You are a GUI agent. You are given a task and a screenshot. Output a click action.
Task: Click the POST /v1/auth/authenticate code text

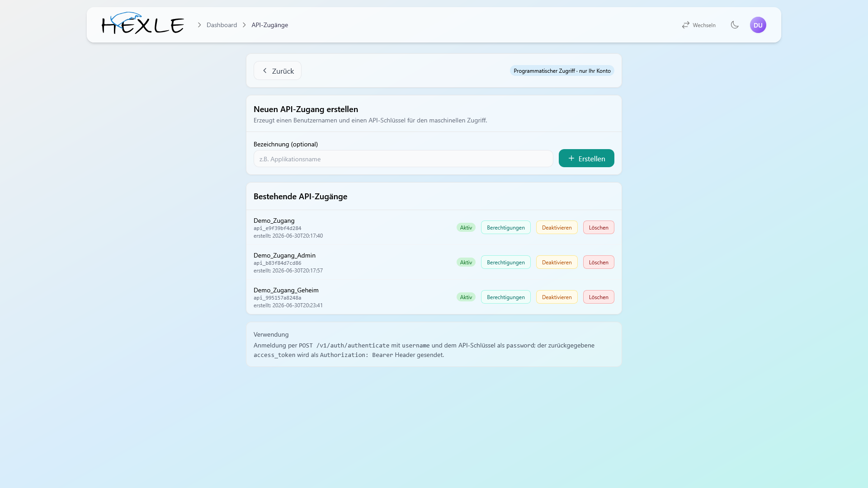[344, 345]
